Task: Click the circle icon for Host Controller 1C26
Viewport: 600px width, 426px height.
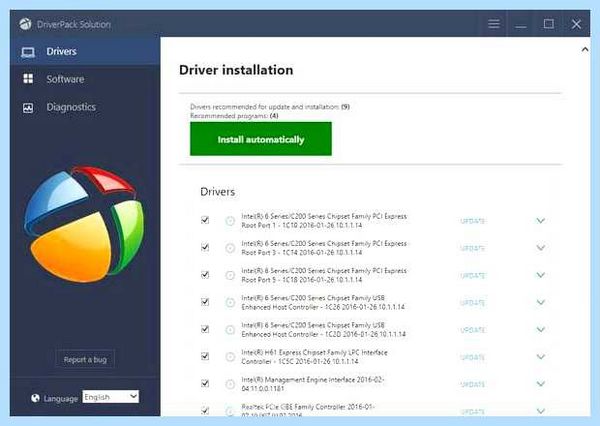Action: pos(230,302)
